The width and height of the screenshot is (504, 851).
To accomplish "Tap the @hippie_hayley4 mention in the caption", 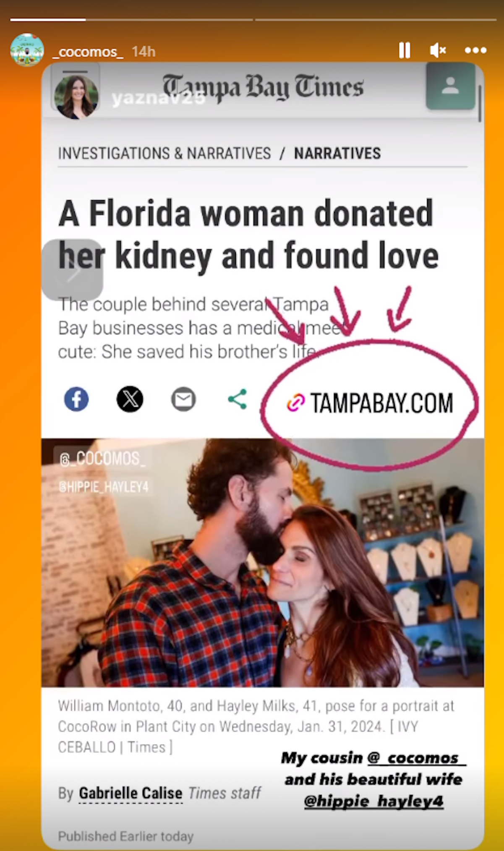I will [373, 801].
